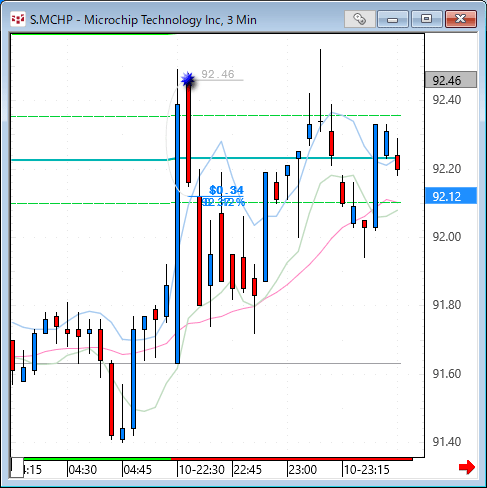
Task: Click the 04:45 time axis label
Action: point(138,470)
